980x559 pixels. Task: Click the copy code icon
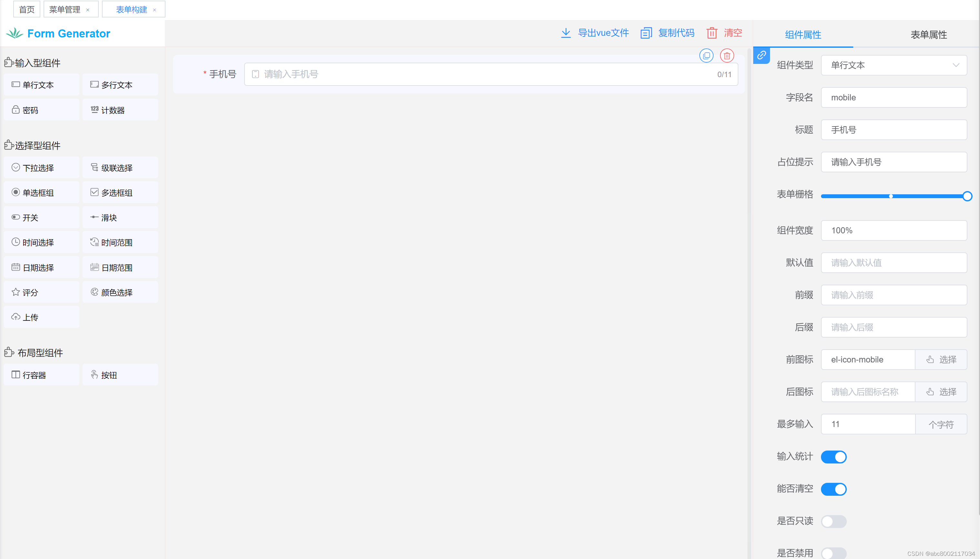[x=646, y=33]
